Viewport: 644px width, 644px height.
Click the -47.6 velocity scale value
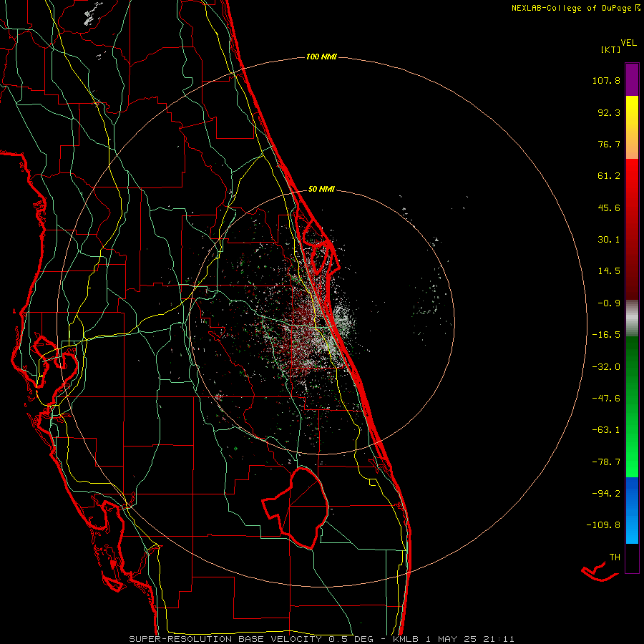click(x=606, y=399)
